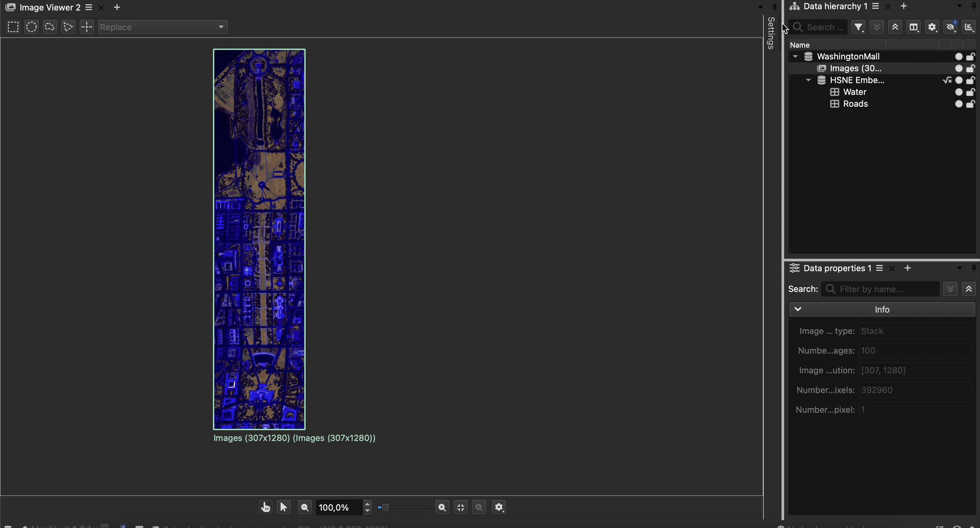The height and width of the screenshot is (528, 980).
Task: Select the ellipse selection tool
Action: pyautogui.click(x=31, y=27)
